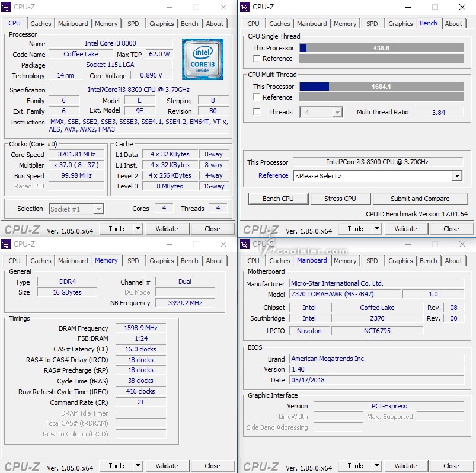
Task: Click Validate in the CPU window
Action: (167, 229)
